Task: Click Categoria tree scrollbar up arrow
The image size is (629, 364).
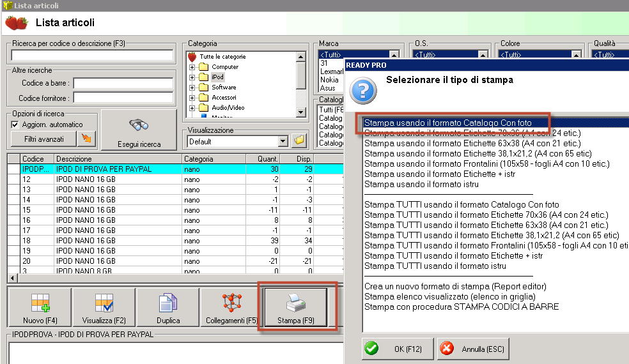Action: coord(301,57)
